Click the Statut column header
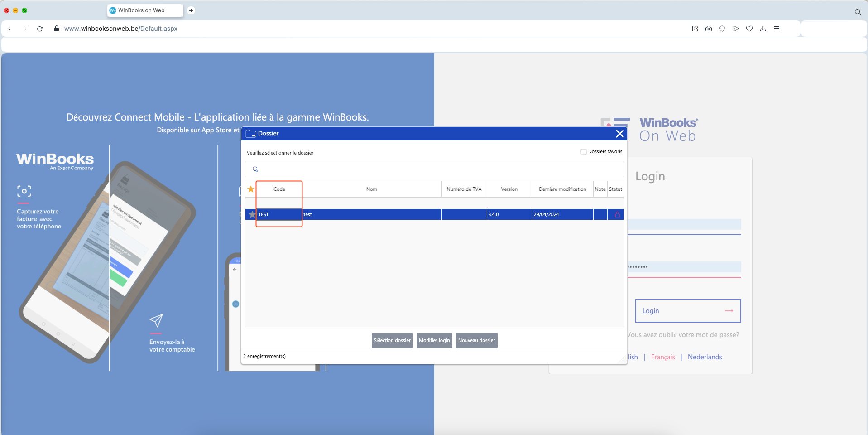 click(615, 189)
